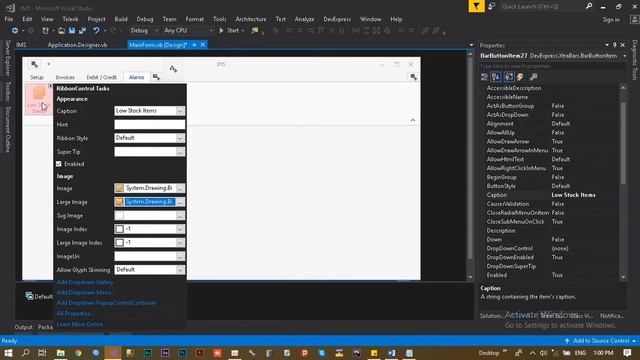Click the Events lightning icon in Properties
Viewport: 640px width, 360px height.
point(520,77)
